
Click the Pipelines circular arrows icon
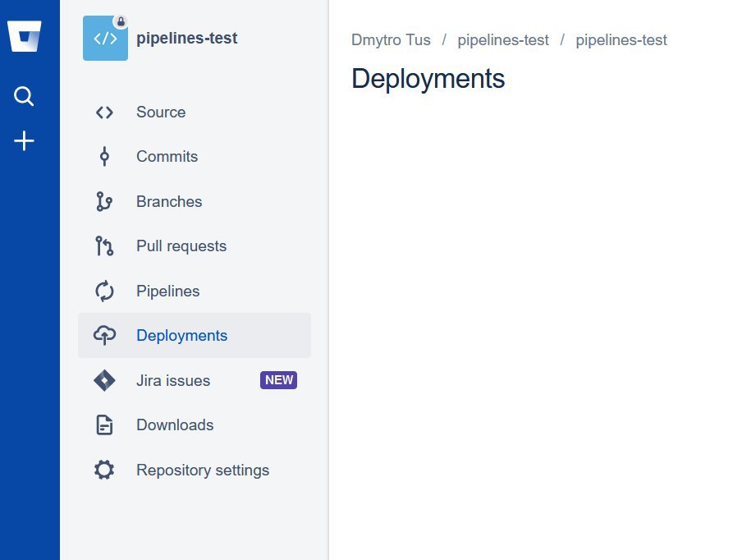tap(104, 291)
